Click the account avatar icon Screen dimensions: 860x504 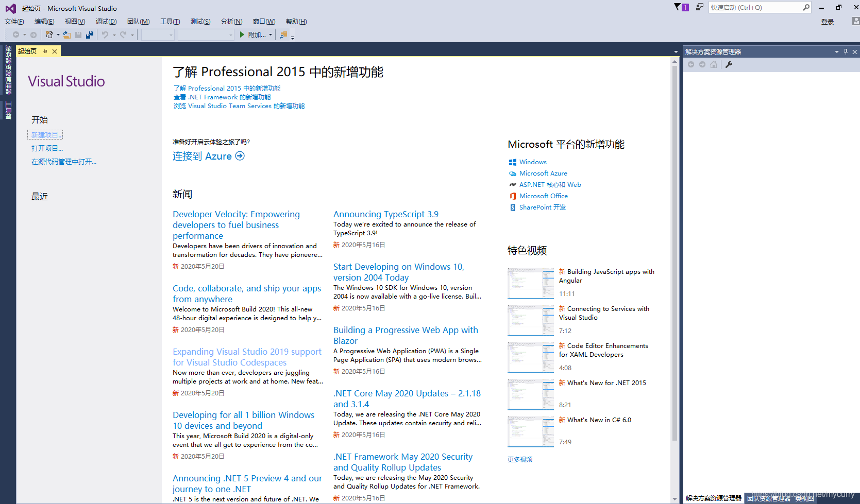(855, 21)
